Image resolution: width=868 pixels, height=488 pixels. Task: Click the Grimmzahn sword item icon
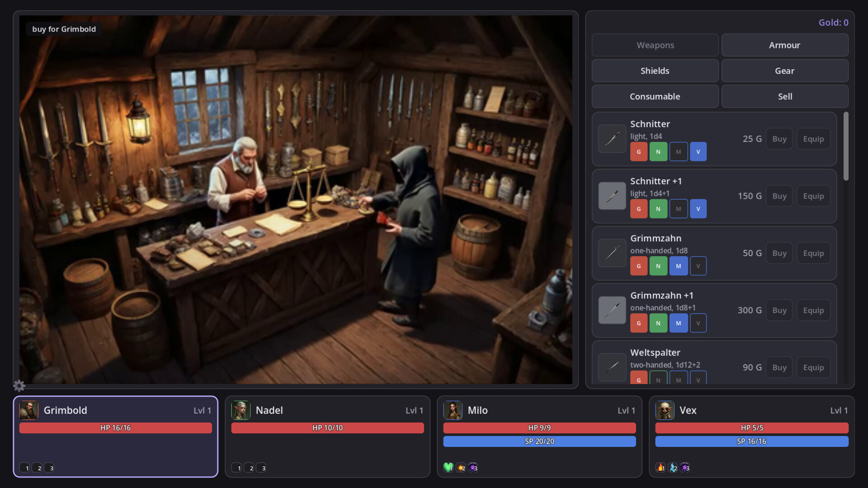pos(612,253)
